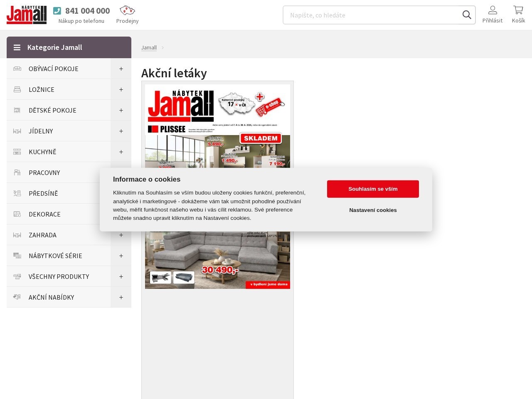
Task: Expand the Všechny produkty list
Action: click(121, 276)
